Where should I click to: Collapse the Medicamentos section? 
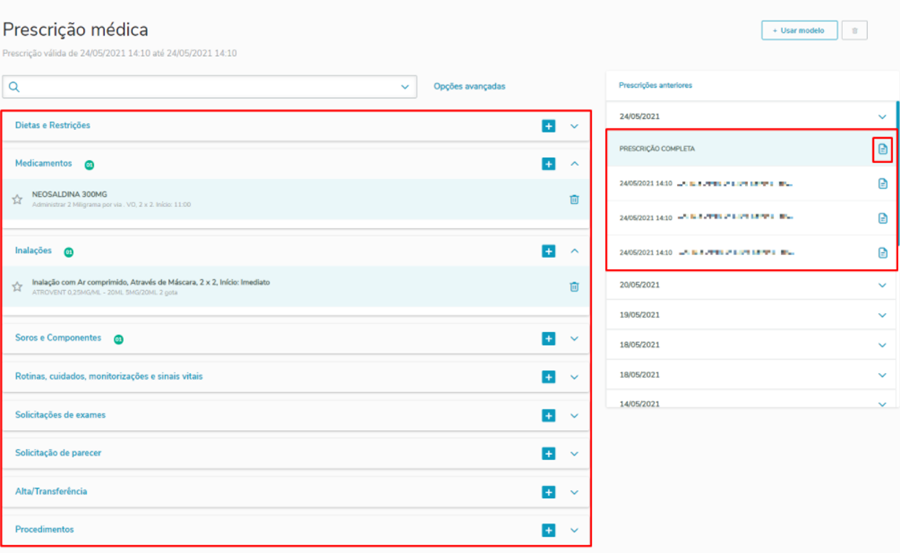575,164
